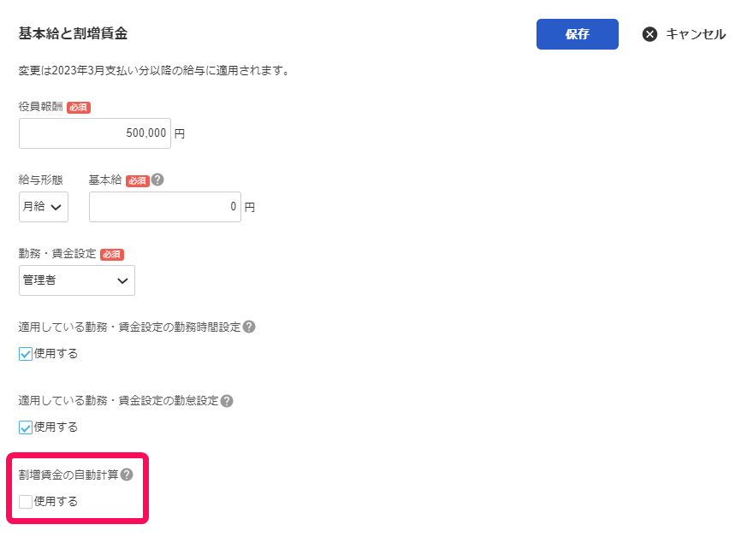Viewport: 753px width, 560px height.
Task: Open the 勤務・賃金設定 管理者 dropdown
Action: pos(77,280)
